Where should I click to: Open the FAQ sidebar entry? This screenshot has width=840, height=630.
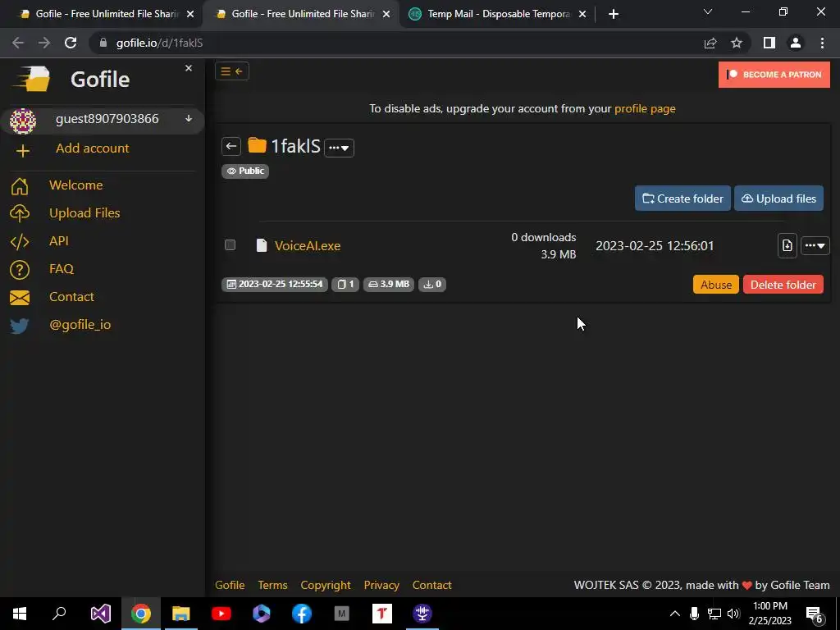(x=61, y=268)
